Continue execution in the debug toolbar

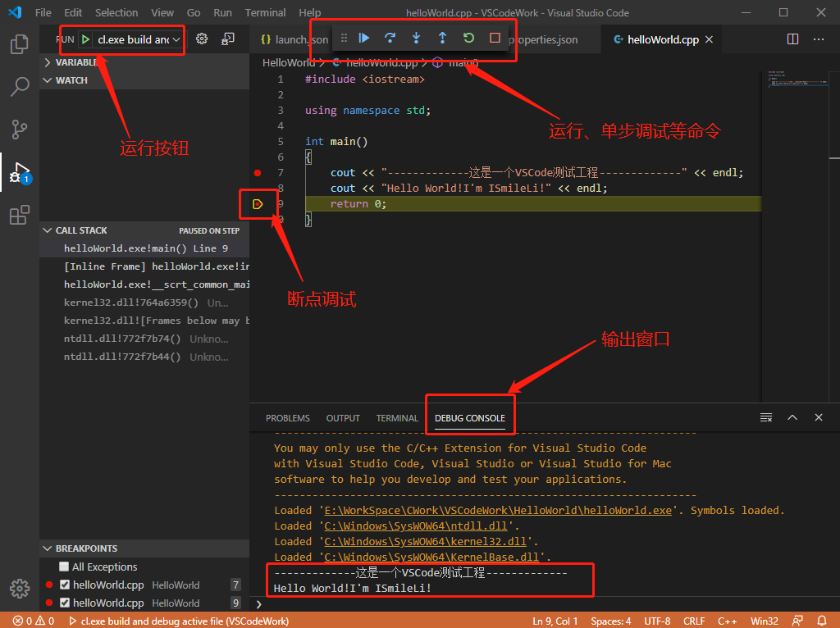pos(364,38)
